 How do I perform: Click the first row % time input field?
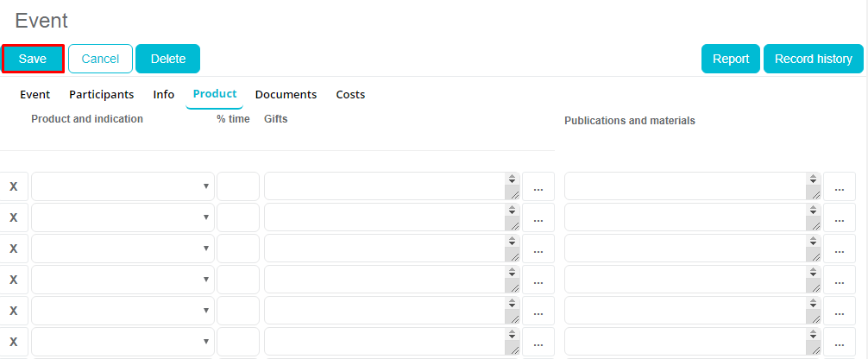pyautogui.click(x=238, y=186)
